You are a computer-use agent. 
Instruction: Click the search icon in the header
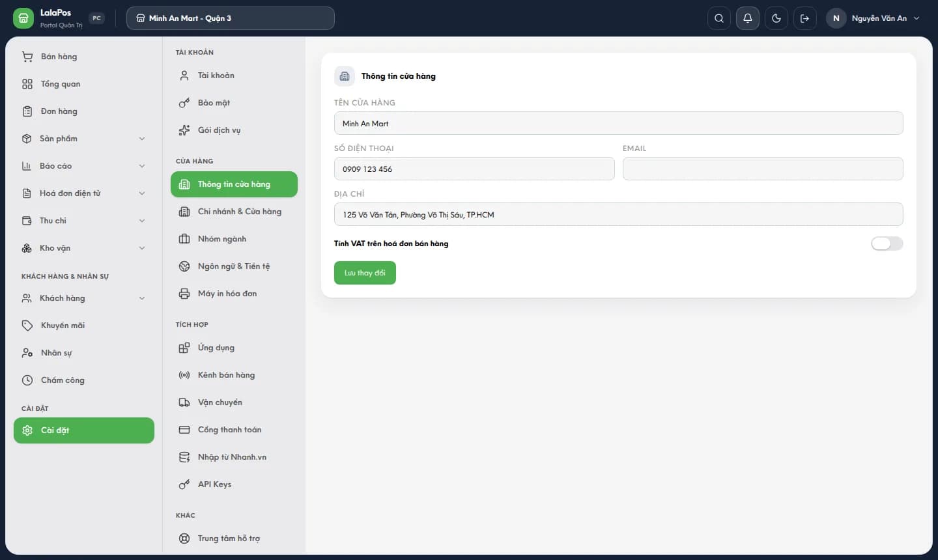[719, 18]
